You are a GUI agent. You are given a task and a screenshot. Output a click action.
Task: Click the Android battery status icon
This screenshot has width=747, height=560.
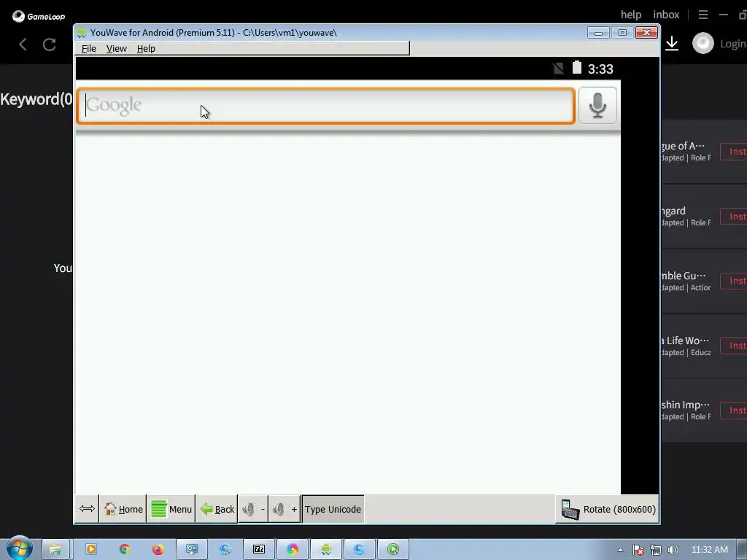click(x=577, y=68)
